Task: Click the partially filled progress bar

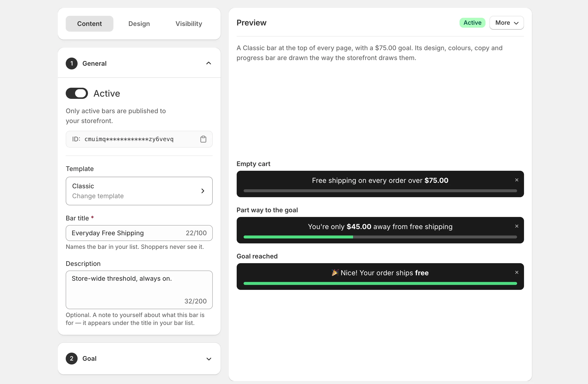Action: point(380,237)
